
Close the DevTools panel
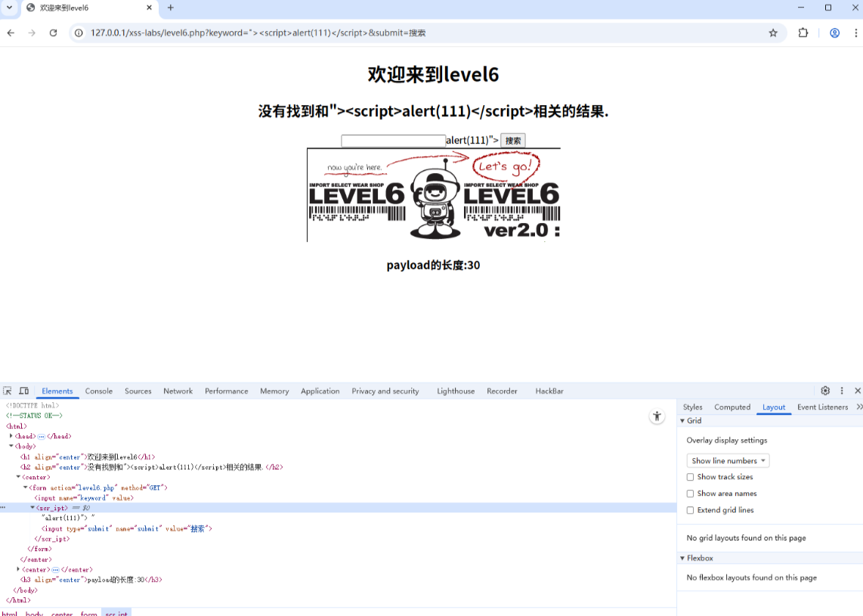[858, 391]
